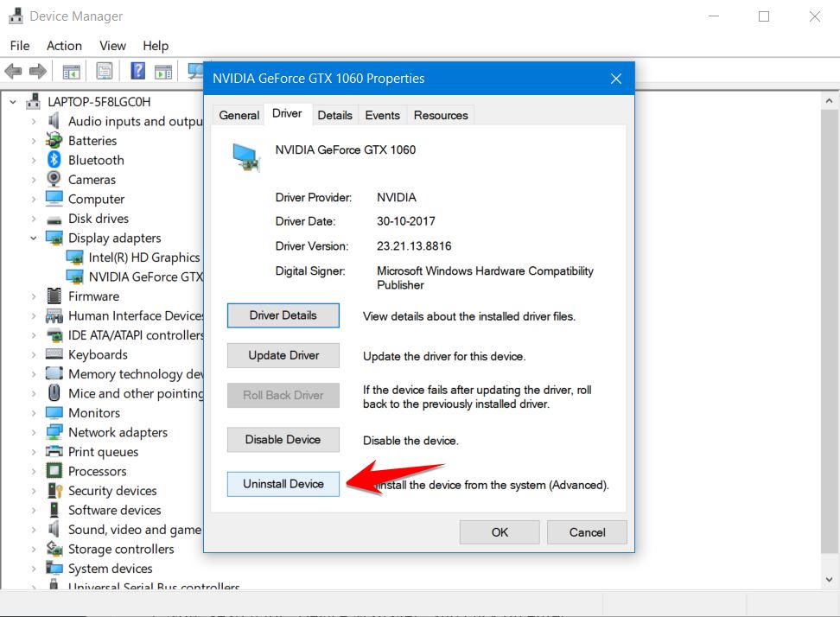Click the driver date 30-10-2017
The width and height of the screenshot is (840, 617).
[x=405, y=221]
